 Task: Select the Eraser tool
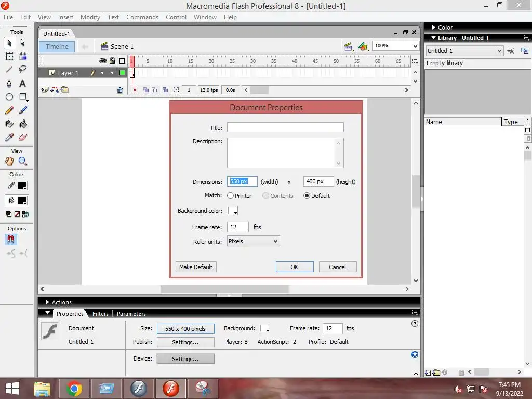tap(23, 137)
